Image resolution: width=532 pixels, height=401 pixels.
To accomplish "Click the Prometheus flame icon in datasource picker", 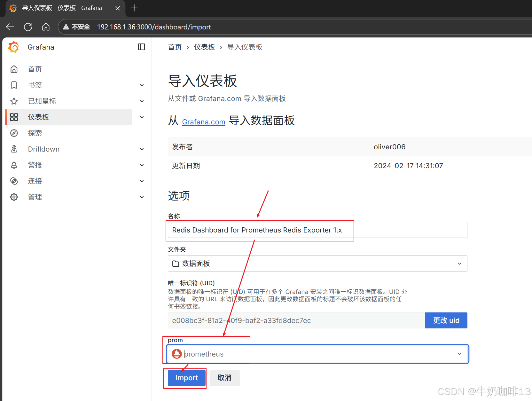I will tap(177, 354).
